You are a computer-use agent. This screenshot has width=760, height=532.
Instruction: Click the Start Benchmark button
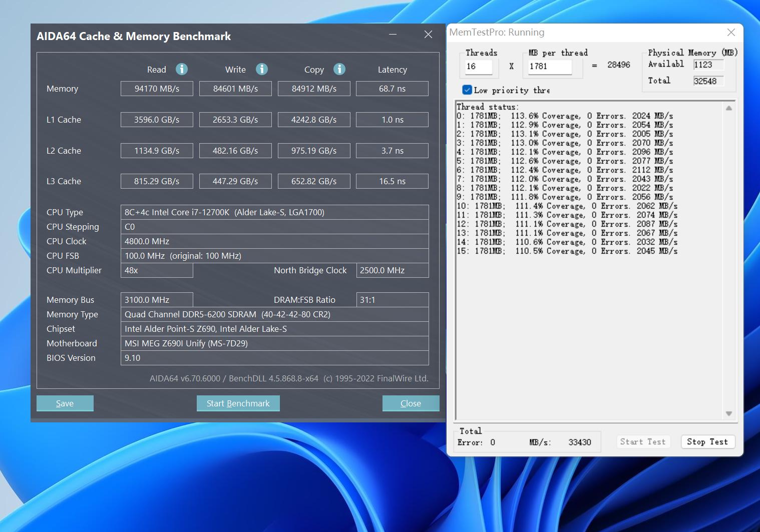pyautogui.click(x=238, y=403)
